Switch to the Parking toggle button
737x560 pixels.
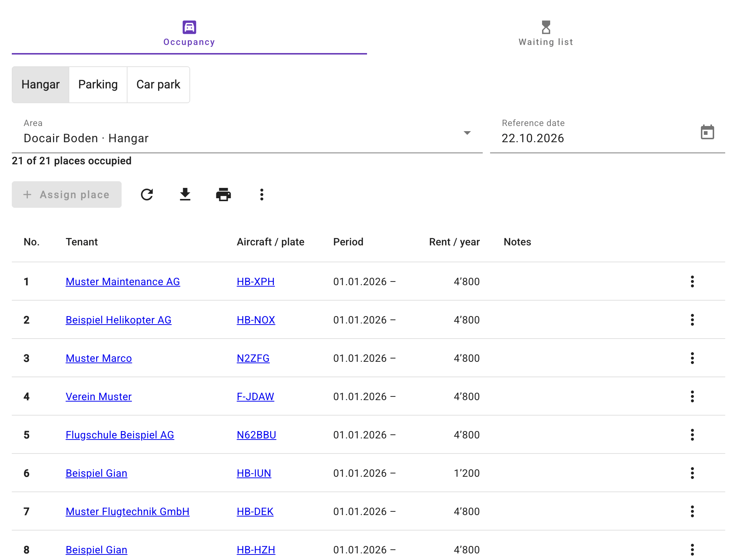[98, 85]
